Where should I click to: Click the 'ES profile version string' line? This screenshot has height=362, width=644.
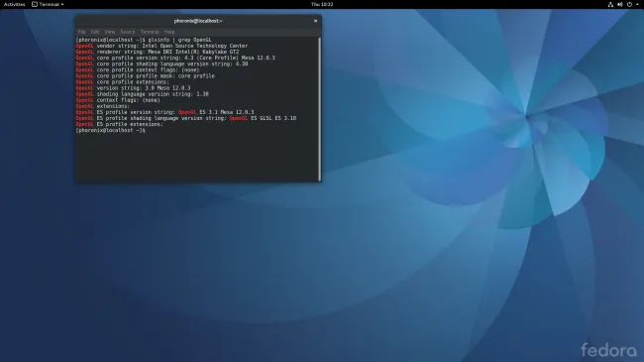(164, 112)
